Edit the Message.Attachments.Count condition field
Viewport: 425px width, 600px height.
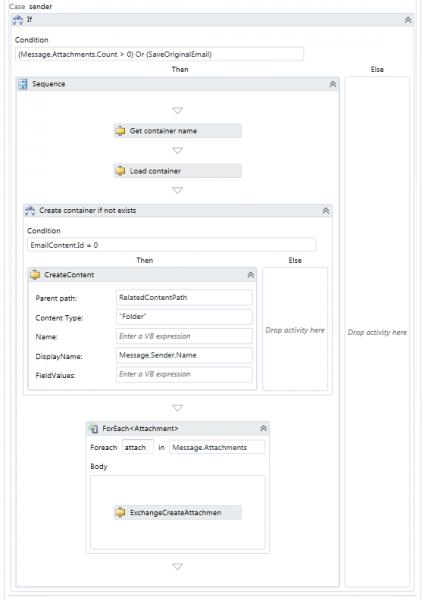[x=160, y=54]
